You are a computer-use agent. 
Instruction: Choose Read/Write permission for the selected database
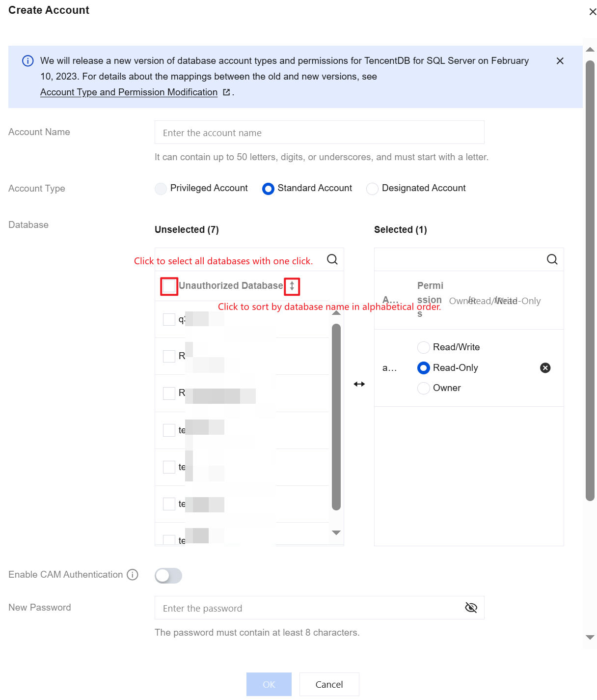tap(423, 347)
